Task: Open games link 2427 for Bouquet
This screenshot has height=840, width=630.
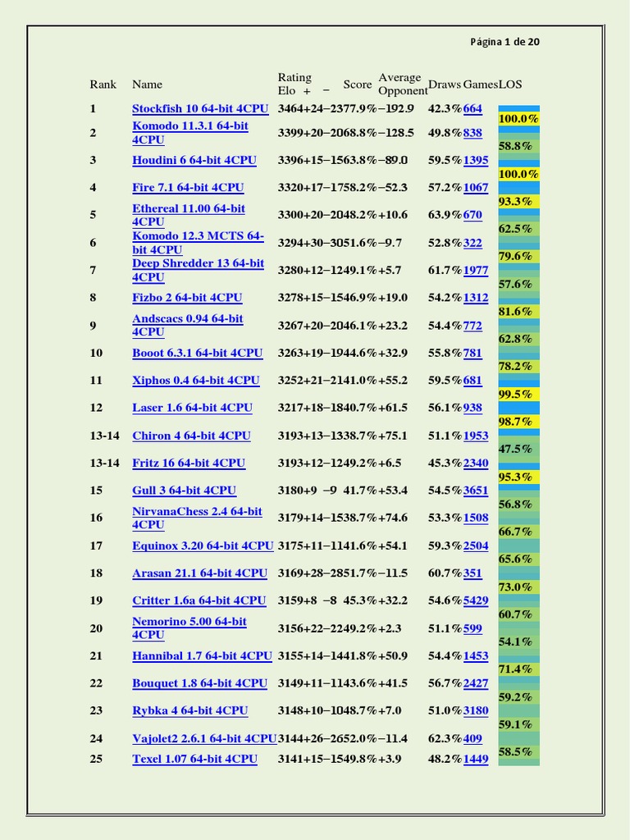Action: [476, 683]
